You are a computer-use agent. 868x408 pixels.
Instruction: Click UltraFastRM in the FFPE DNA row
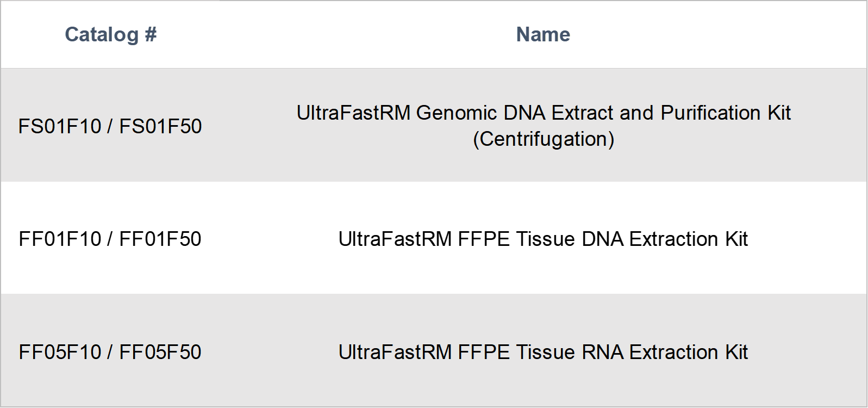pos(395,239)
